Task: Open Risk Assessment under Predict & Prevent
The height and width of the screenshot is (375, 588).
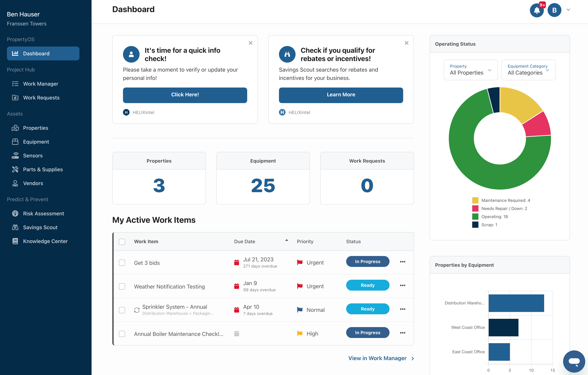Action: pos(44,213)
